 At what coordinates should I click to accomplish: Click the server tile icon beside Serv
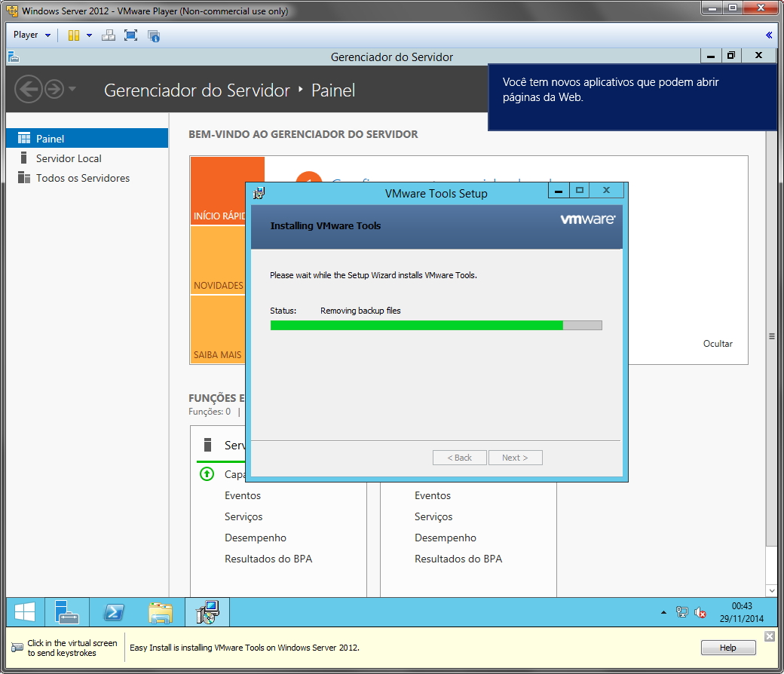point(207,445)
